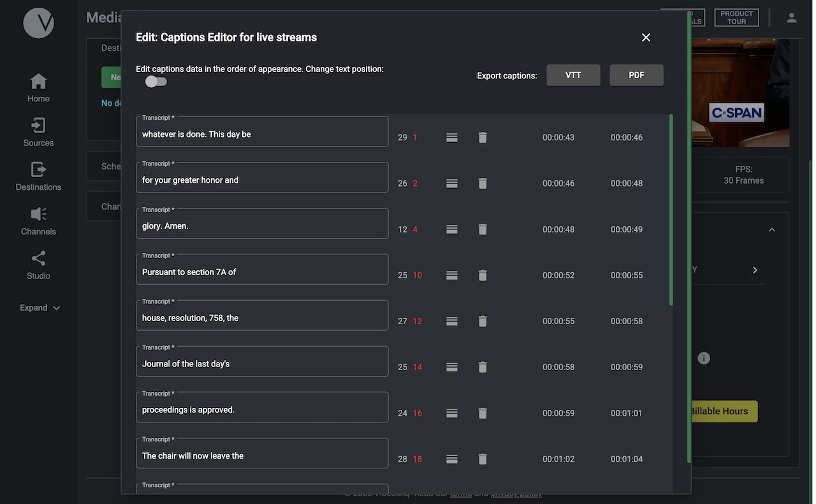
Task: Open the Home page from the sidebar
Action: (38, 87)
